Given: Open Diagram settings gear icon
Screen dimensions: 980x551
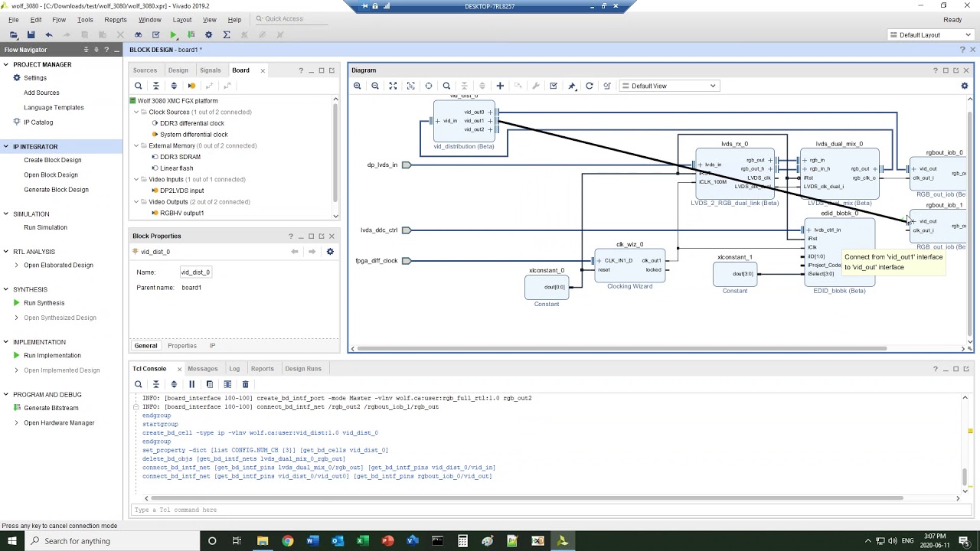Looking at the screenshot, I should click(965, 86).
